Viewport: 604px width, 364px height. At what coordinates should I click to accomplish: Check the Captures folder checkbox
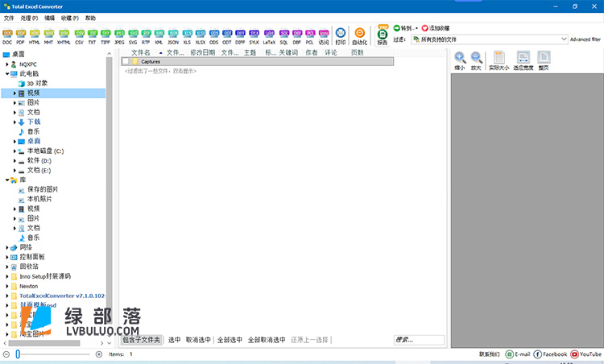point(126,62)
